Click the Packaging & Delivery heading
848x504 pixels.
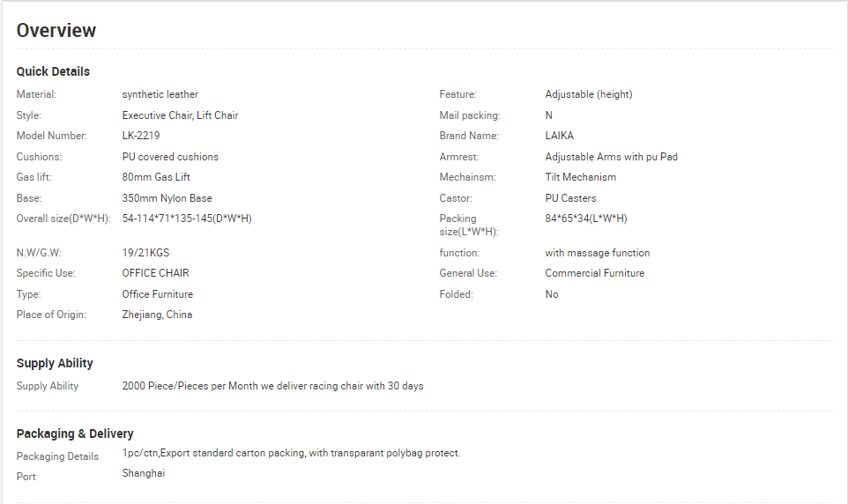pyautogui.click(x=75, y=434)
